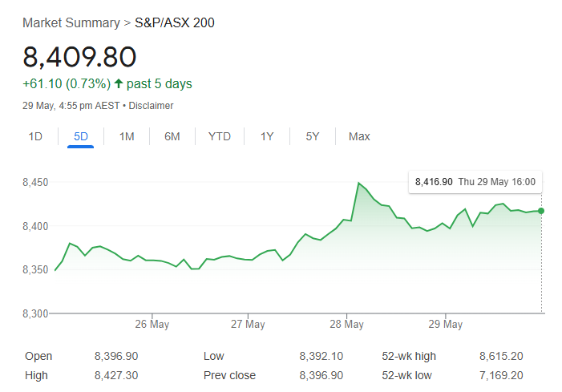Click the chart peak on 28 May
The height and width of the screenshot is (392, 562).
point(358,183)
